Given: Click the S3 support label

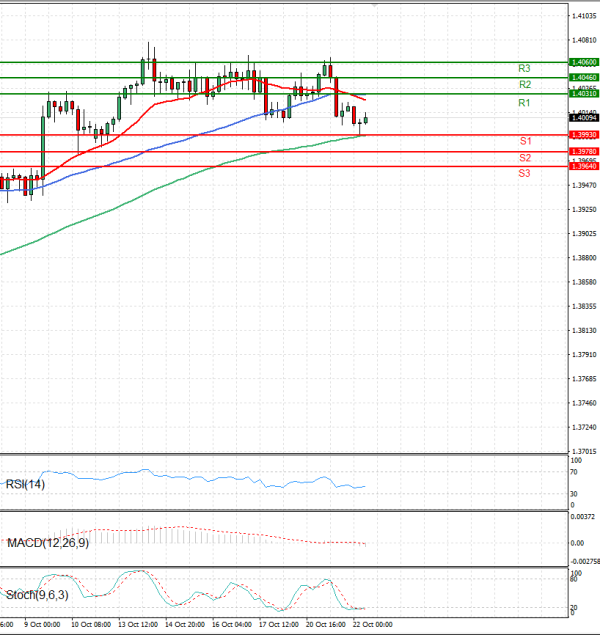Looking at the screenshot, I should [524, 174].
